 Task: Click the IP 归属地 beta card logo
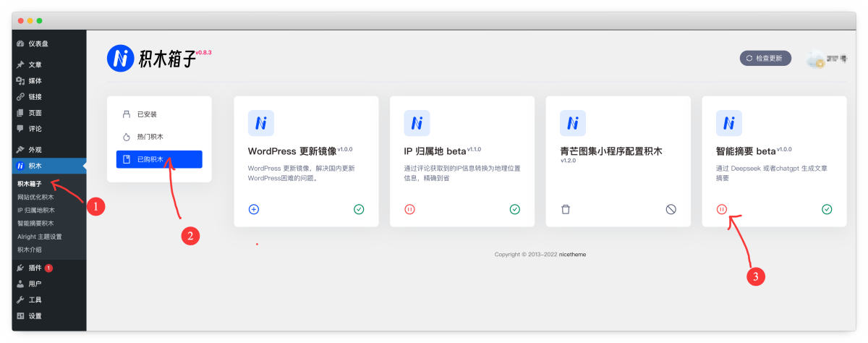tap(417, 123)
